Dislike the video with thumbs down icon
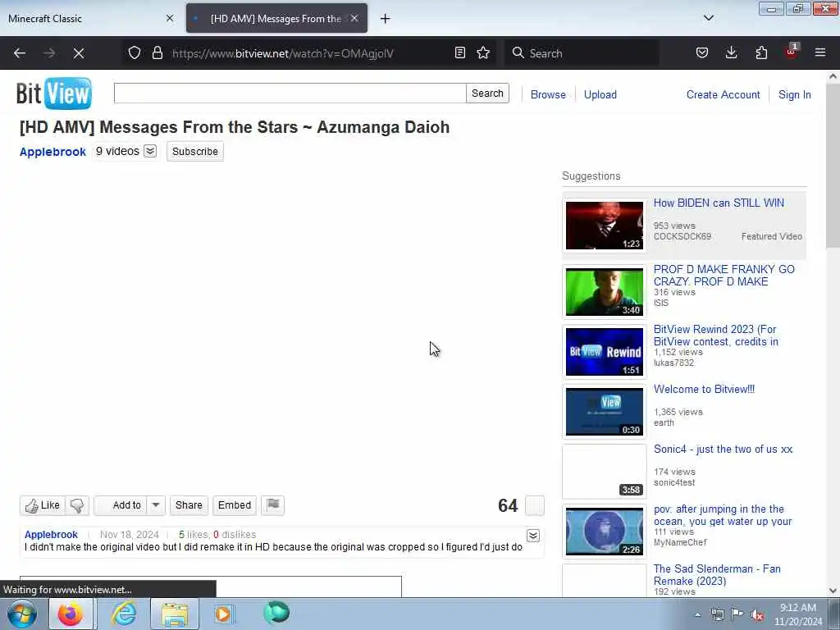The image size is (840, 630). click(77, 505)
